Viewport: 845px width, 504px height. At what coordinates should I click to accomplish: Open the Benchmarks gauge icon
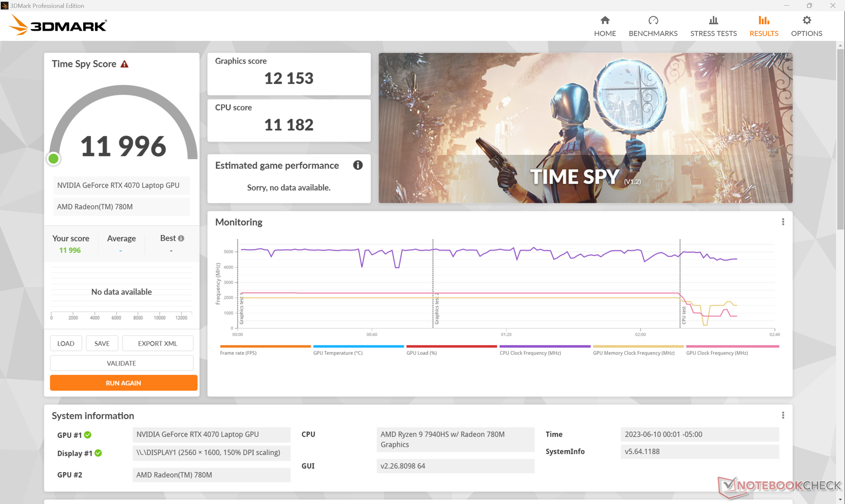point(653,21)
